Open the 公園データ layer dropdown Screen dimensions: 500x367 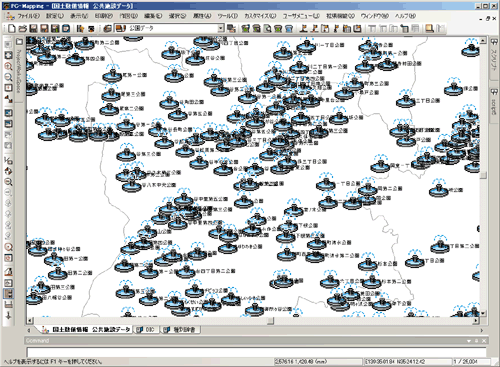(x=221, y=28)
